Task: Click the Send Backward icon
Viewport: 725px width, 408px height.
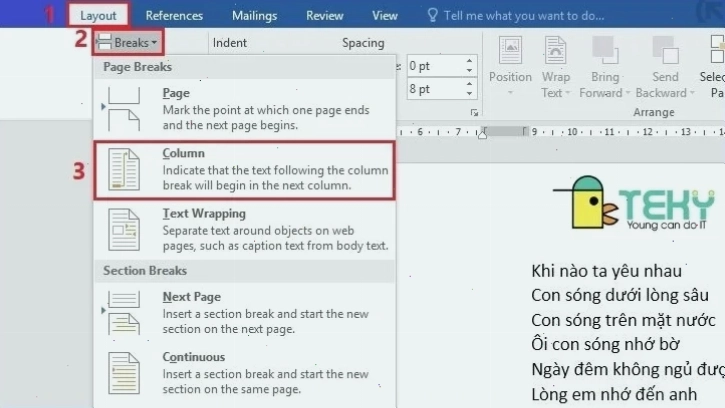Action: click(665, 50)
